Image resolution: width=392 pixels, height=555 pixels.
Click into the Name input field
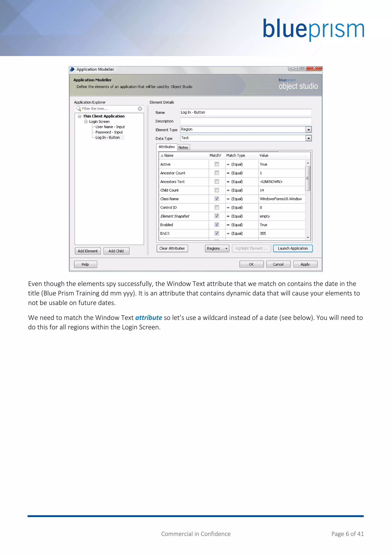(246, 112)
